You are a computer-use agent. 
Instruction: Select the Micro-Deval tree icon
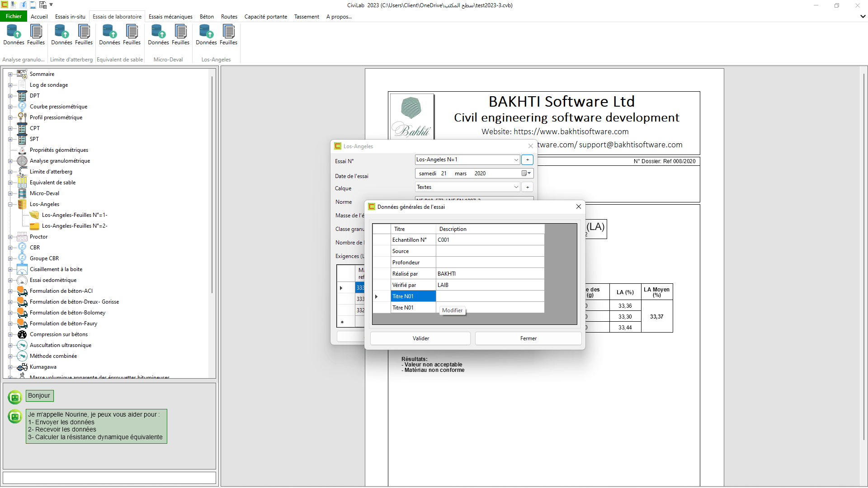22,193
